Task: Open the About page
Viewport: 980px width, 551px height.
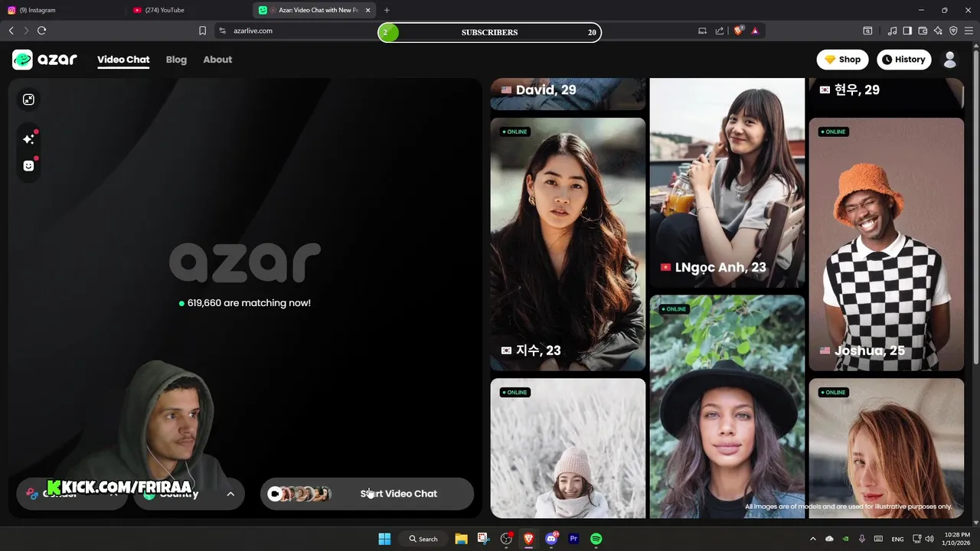Action: click(x=217, y=60)
